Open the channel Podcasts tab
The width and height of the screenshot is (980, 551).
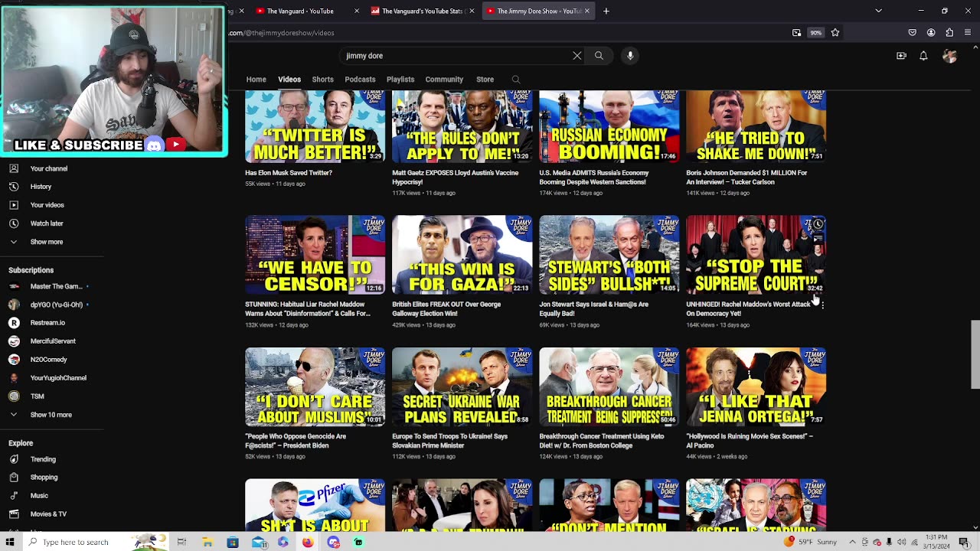[x=360, y=80]
